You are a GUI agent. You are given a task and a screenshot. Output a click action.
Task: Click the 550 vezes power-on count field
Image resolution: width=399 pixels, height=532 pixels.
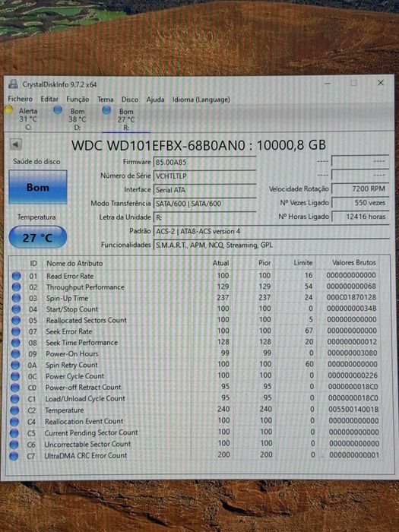[360, 203]
